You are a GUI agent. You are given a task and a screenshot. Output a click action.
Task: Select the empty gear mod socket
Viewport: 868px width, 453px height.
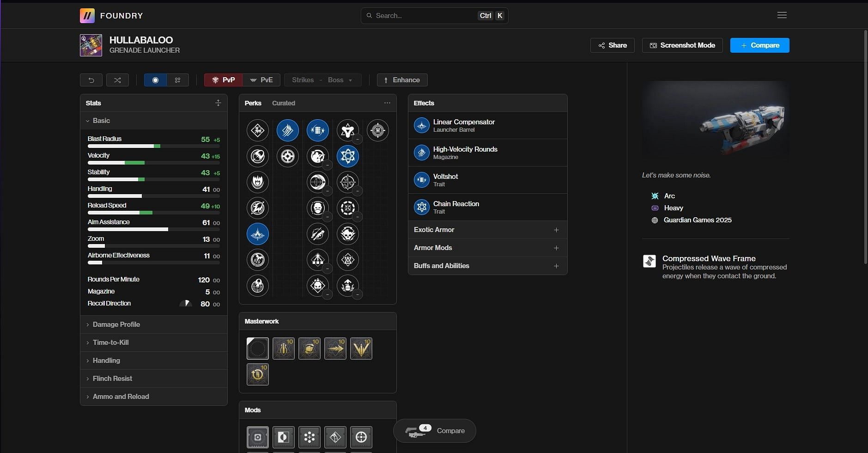tap(257, 437)
